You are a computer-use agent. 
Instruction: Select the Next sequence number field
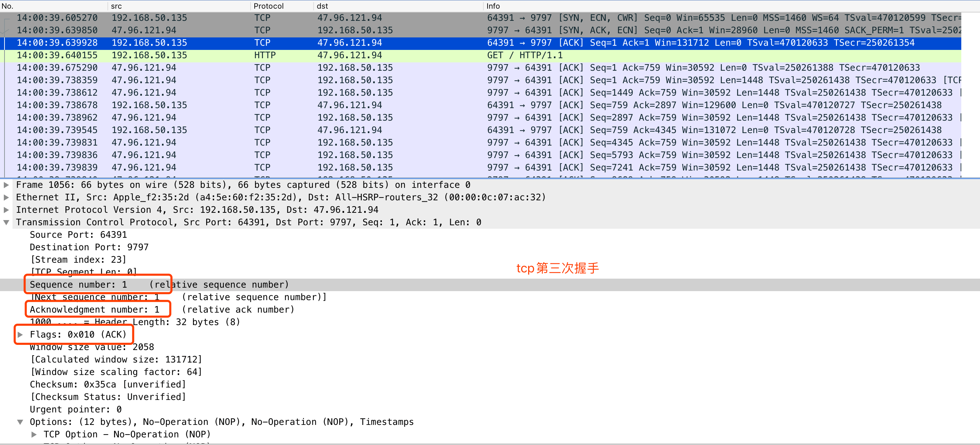coord(490,298)
